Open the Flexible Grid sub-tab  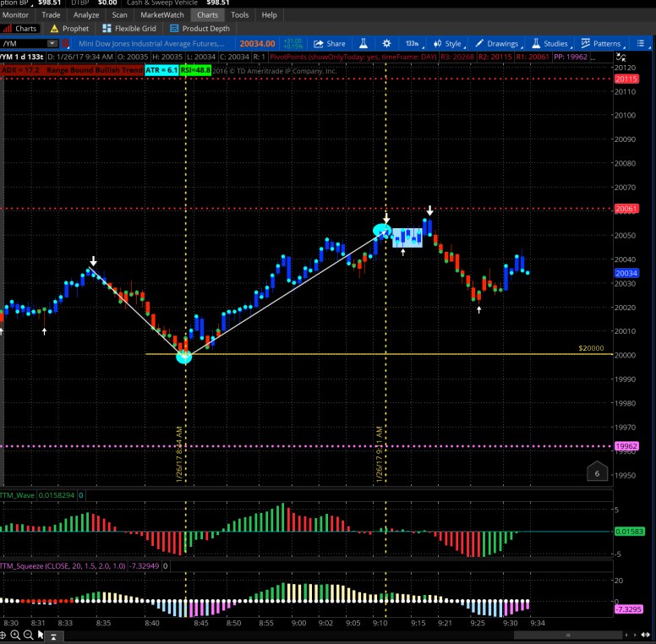[x=134, y=29]
